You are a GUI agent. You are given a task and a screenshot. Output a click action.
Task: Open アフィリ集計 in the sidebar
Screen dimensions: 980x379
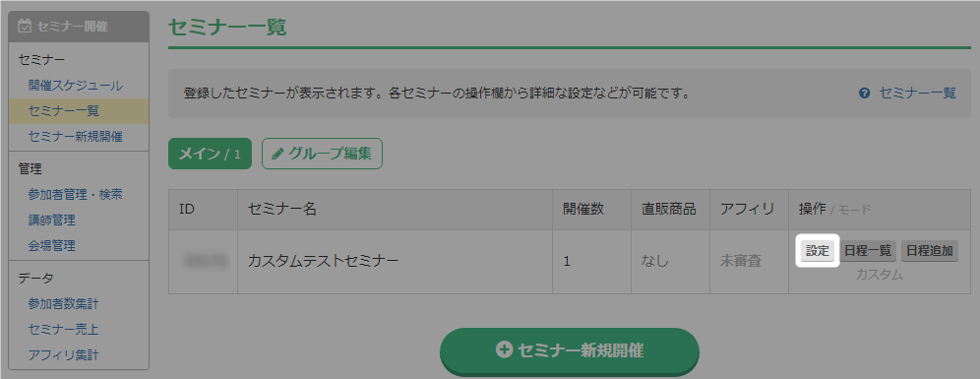click(x=63, y=355)
